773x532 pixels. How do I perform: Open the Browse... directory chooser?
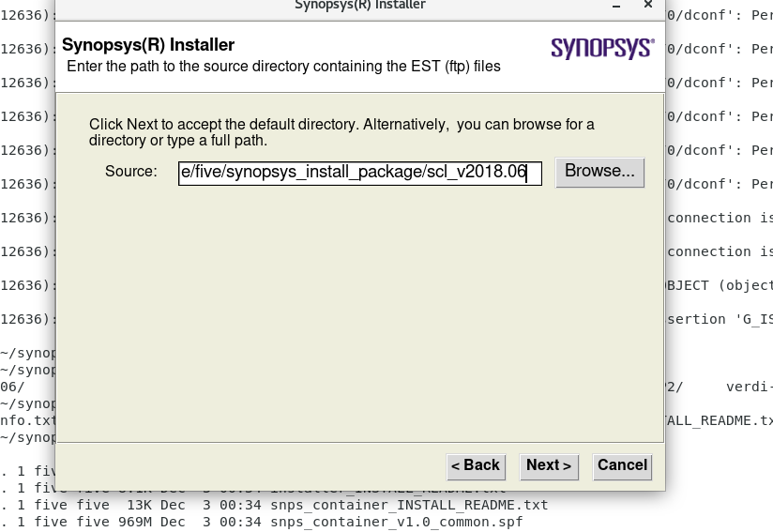click(599, 172)
